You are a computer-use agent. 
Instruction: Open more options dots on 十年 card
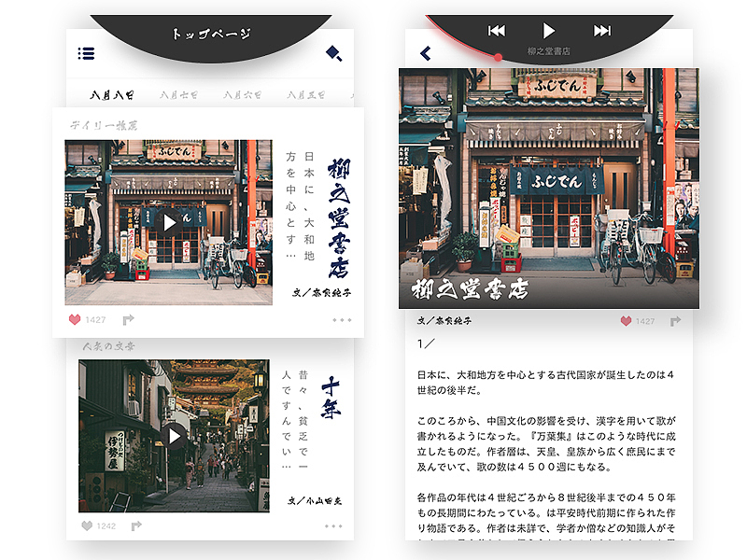333,526
